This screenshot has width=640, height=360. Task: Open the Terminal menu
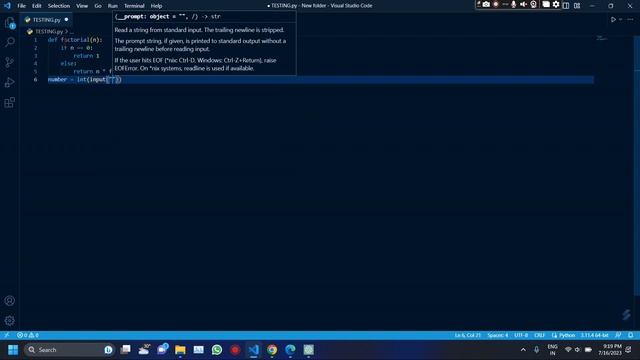click(x=134, y=6)
